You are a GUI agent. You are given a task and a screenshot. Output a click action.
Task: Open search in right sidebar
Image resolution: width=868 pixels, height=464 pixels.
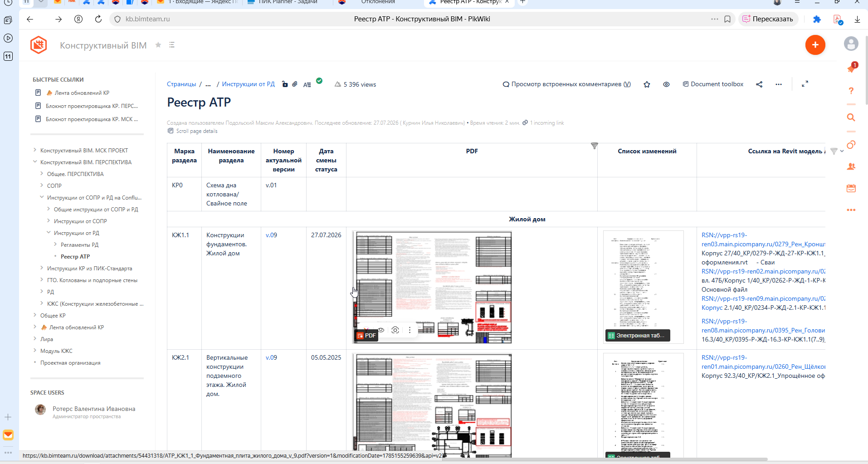pos(851,117)
